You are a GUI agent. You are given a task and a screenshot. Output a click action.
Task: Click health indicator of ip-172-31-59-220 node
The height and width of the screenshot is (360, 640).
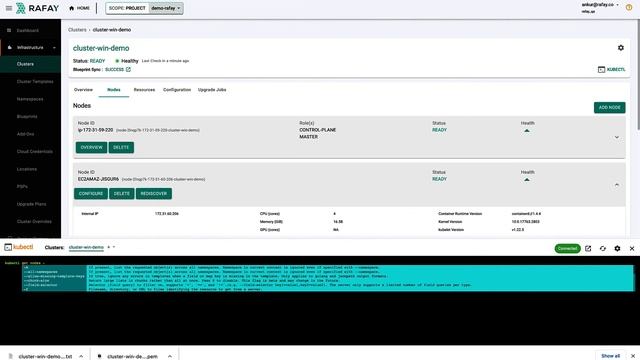pyautogui.click(x=527, y=131)
